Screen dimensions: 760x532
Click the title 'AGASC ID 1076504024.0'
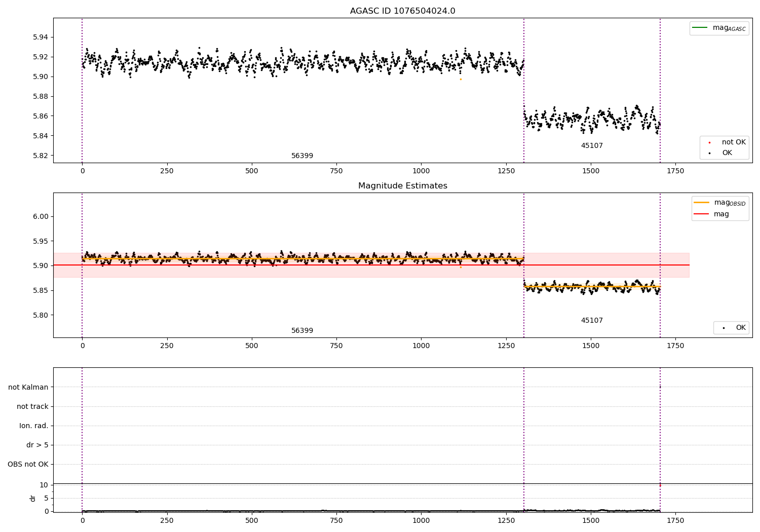click(402, 11)
